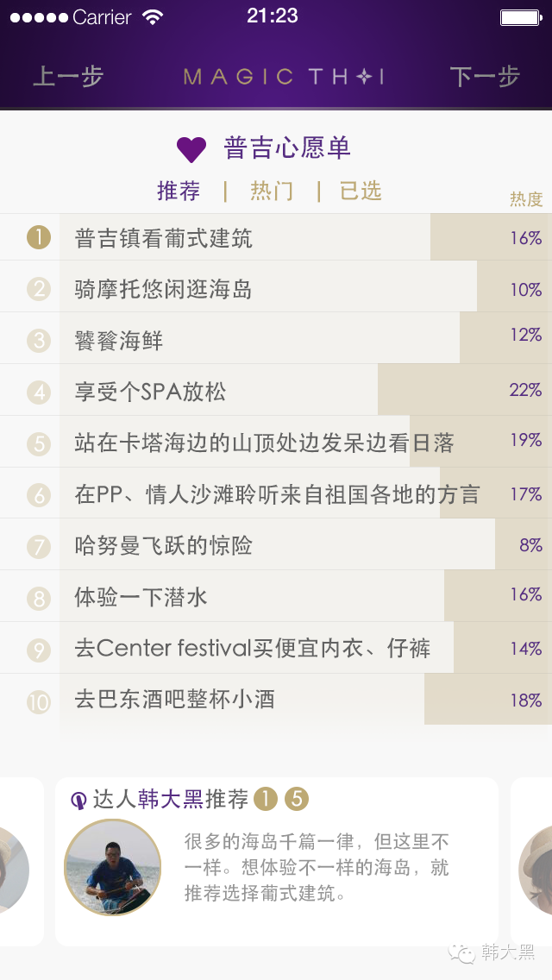
Task: Select number 1 circle for 普吉镇看葡式建筑
Action: click(39, 237)
